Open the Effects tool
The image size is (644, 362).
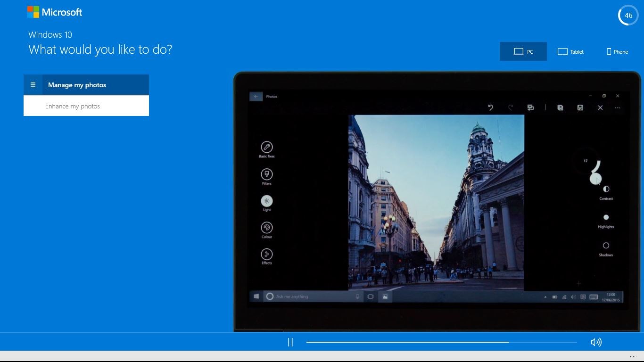[266, 254]
